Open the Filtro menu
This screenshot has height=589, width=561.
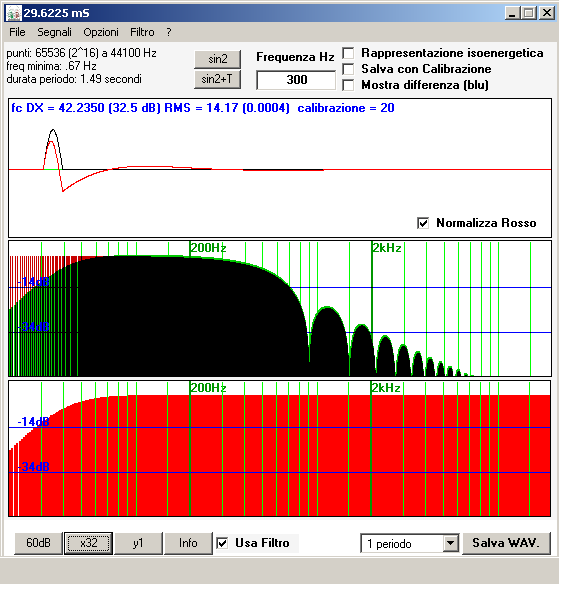(142, 32)
